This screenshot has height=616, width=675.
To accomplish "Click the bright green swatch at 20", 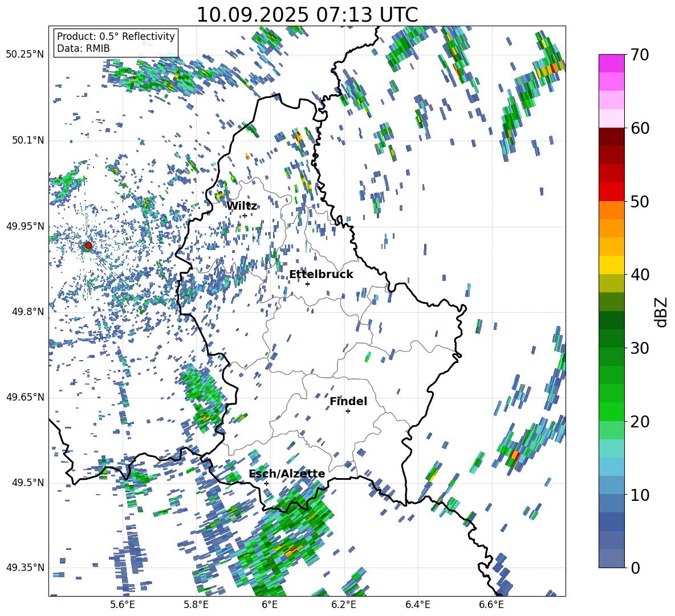I will coord(611,411).
